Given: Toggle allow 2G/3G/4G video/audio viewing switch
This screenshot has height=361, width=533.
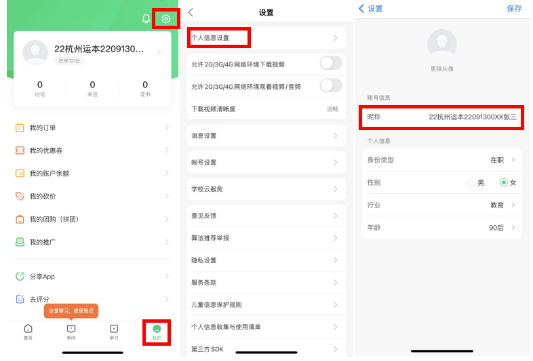Looking at the screenshot, I should click(x=330, y=86).
